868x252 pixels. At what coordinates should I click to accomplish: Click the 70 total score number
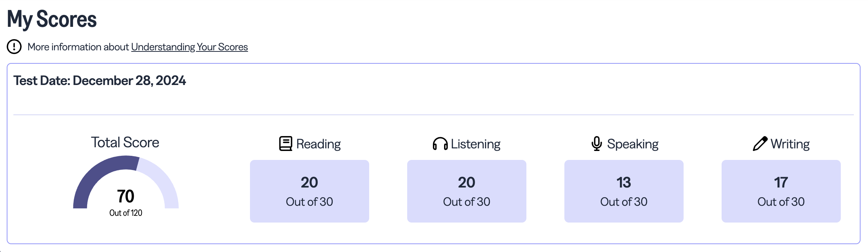click(x=126, y=196)
